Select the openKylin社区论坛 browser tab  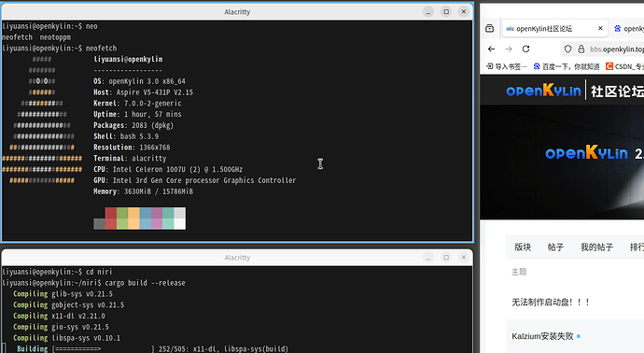(x=555, y=28)
